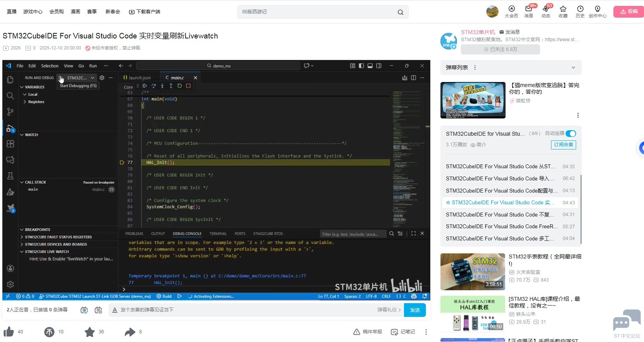This screenshot has width=644, height=342.
Task: Favorite the video with star icon
Action: click(x=89, y=332)
